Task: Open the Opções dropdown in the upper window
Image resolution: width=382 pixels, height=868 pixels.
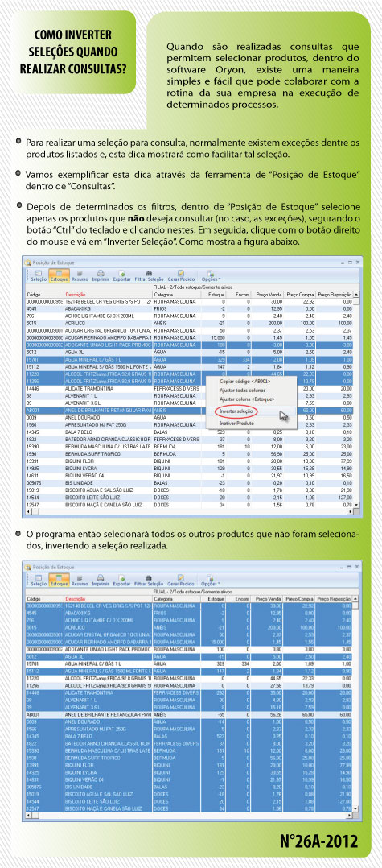Action: (x=212, y=275)
